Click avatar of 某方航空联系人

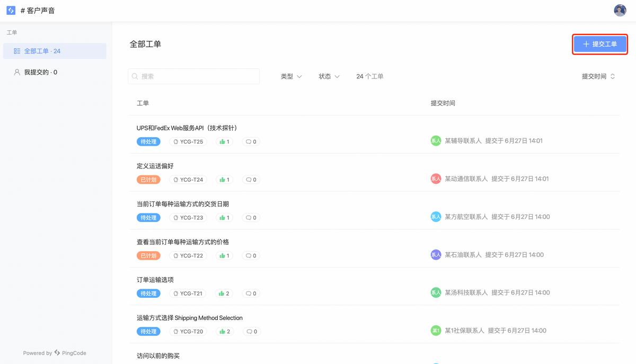436,217
